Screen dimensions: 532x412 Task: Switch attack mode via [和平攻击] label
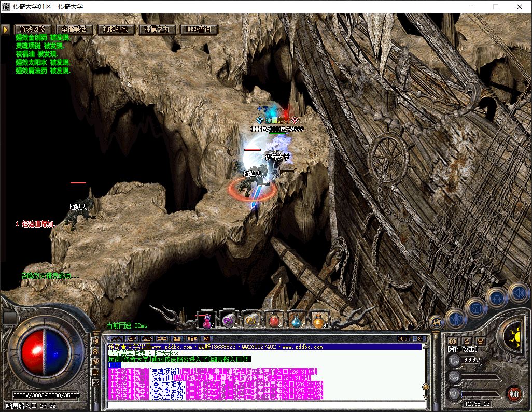pyautogui.click(x=463, y=349)
